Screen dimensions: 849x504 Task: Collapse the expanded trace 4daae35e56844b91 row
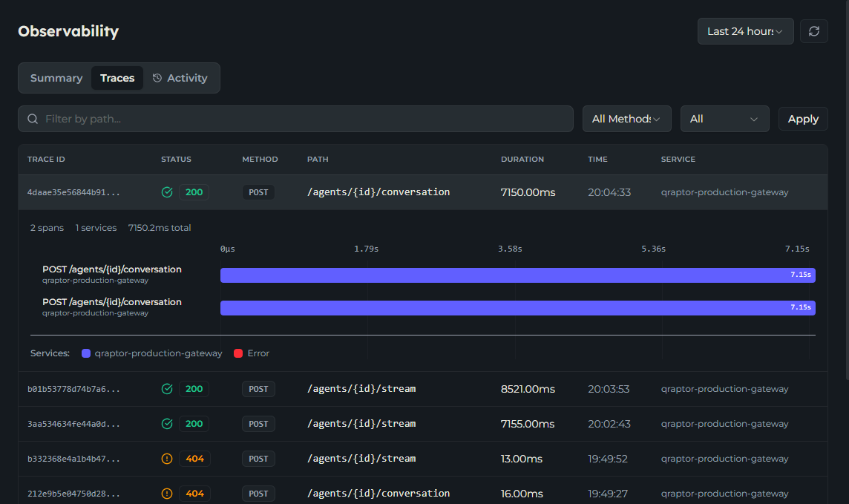(423, 192)
